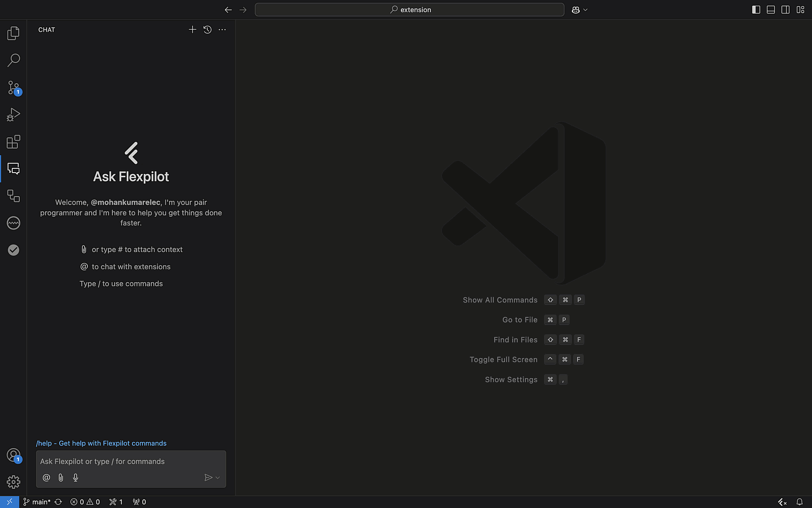Open the Copilot dropdown in title bar
The height and width of the screenshot is (508, 812).
pyautogui.click(x=579, y=10)
